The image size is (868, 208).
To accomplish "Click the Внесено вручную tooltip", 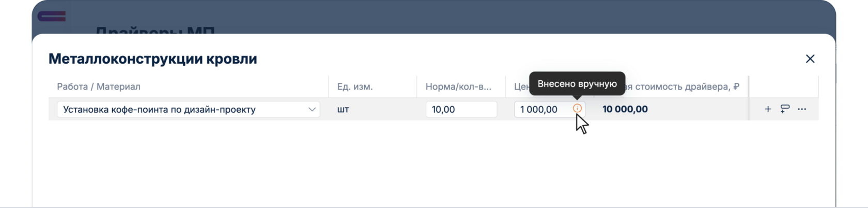I will (x=577, y=84).
